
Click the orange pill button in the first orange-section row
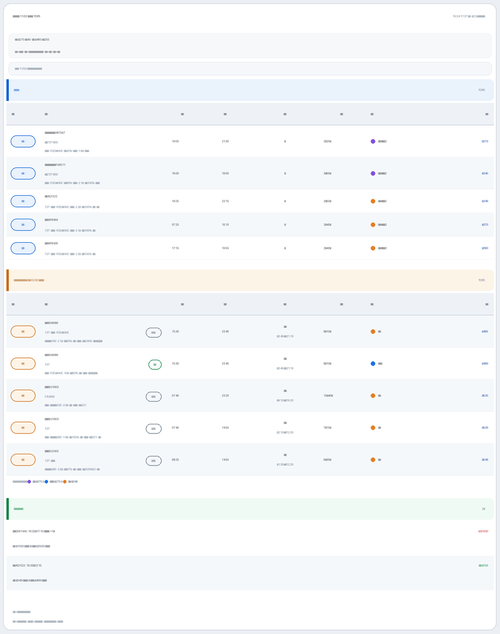pos(23,332)
